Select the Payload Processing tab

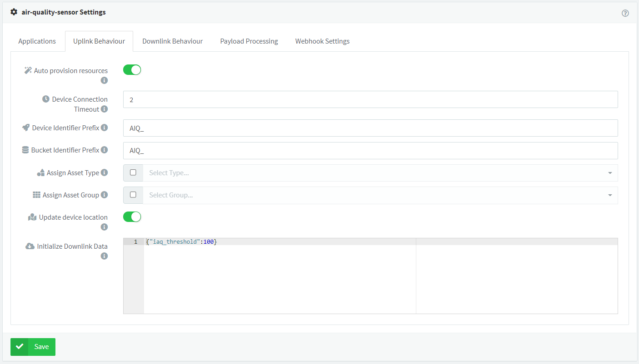tap(249, 41)
